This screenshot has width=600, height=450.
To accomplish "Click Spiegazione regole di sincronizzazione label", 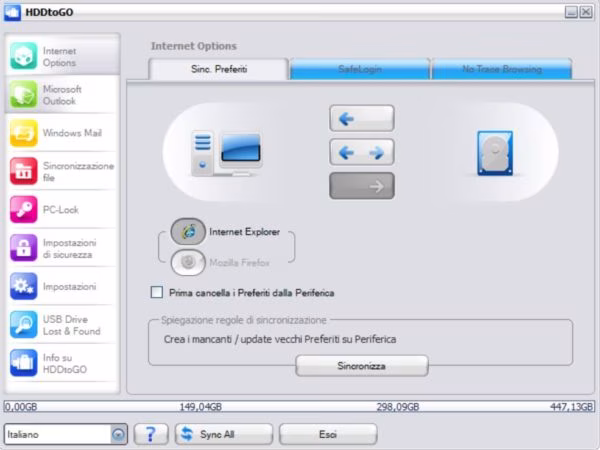I will (x=244, y=320).
